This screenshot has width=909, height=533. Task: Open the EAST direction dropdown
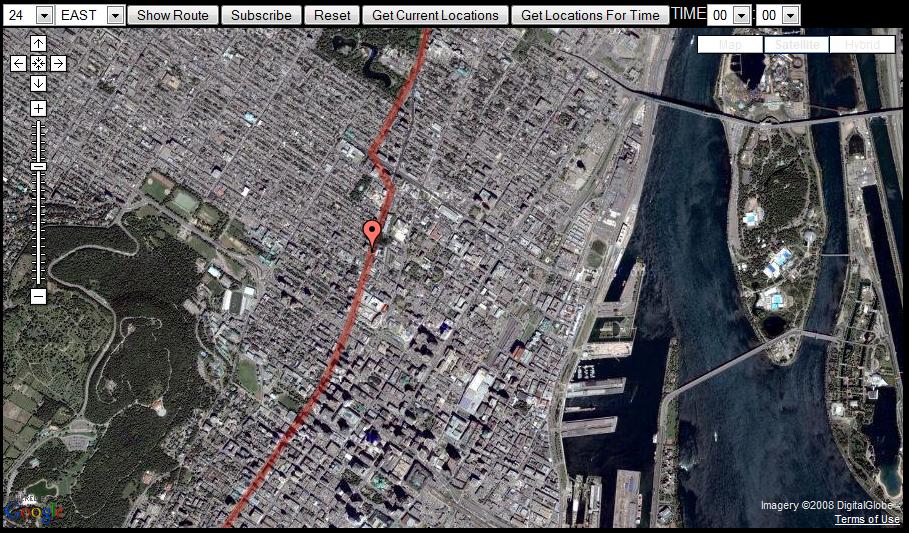90,15
